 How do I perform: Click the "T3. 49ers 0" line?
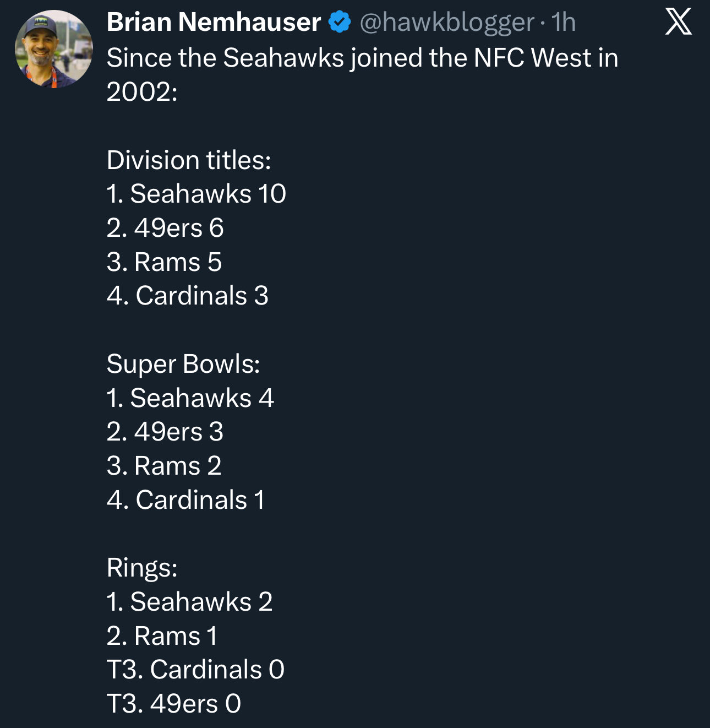174,704
